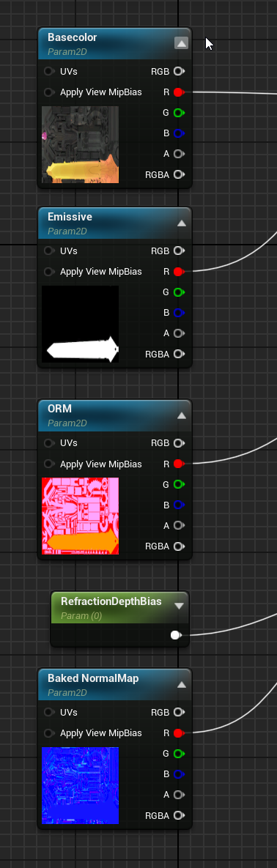The width and height of the screenshot is (277, 868).
Task: Select the RefractionDepthBias parameter node title
Action: tap(111, 601)
